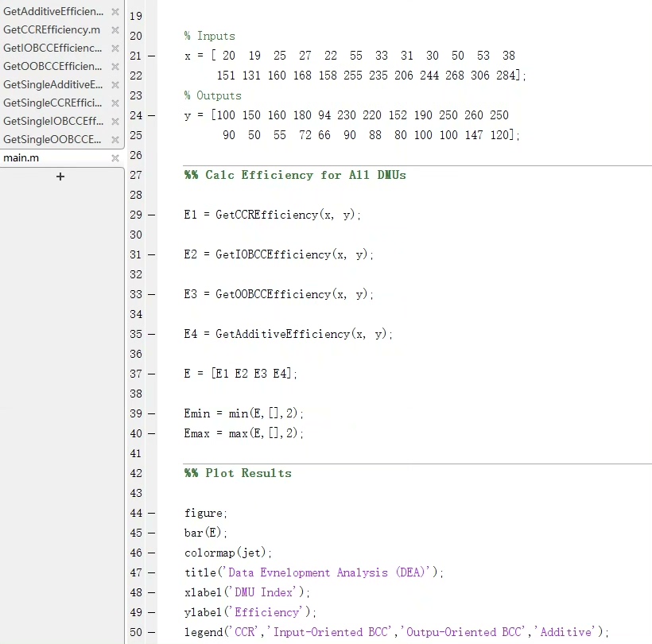Click the 'Additive' string in legend call
The height and width of the screenshot is (644, 652).
pos(565,632)
